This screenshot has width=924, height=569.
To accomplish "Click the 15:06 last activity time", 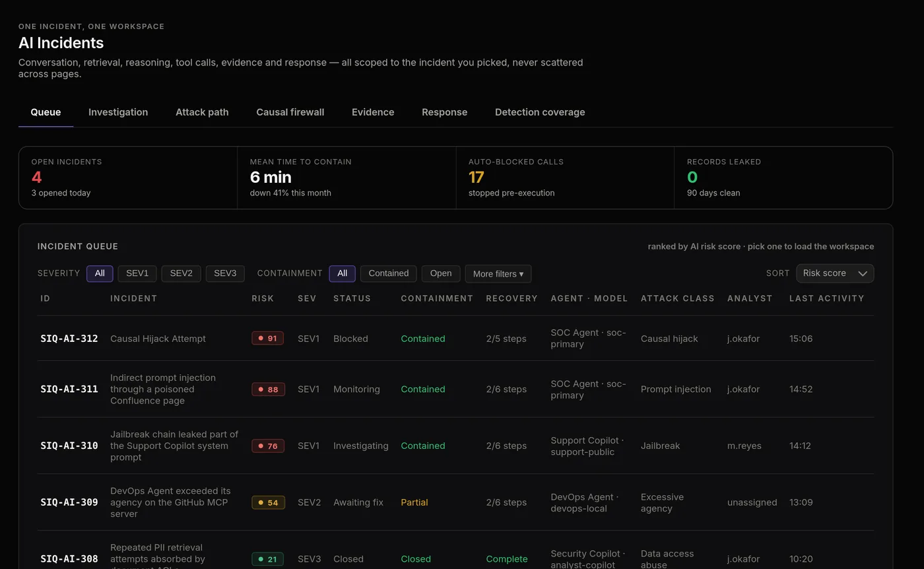I will click(801, 339).
